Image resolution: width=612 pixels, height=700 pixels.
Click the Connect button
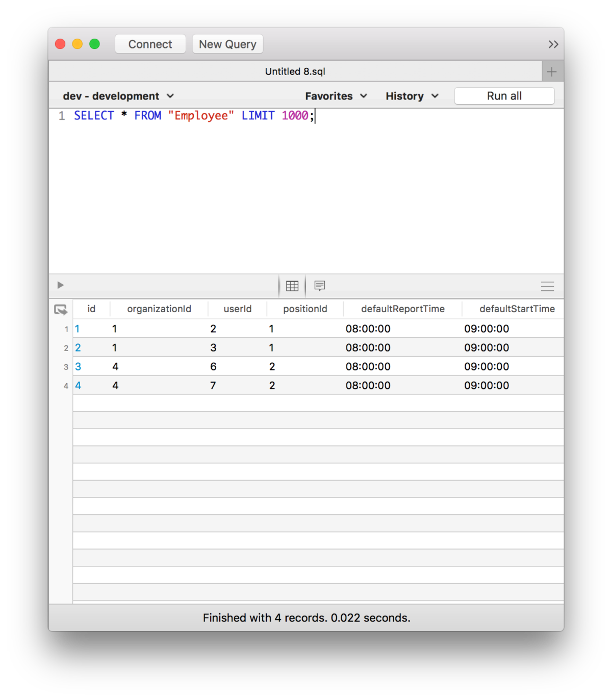[x=150, y=44]
